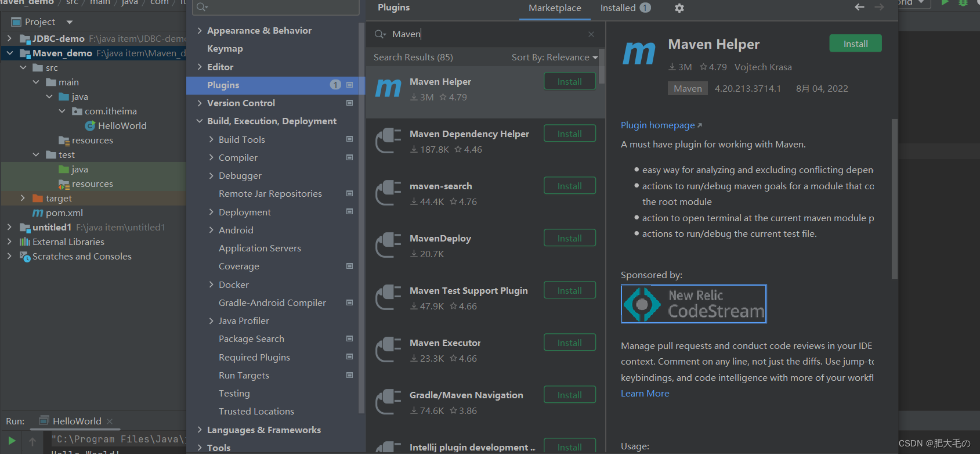
Task: Open Sort By Relevance dropdown
Action: pos(554,57)
